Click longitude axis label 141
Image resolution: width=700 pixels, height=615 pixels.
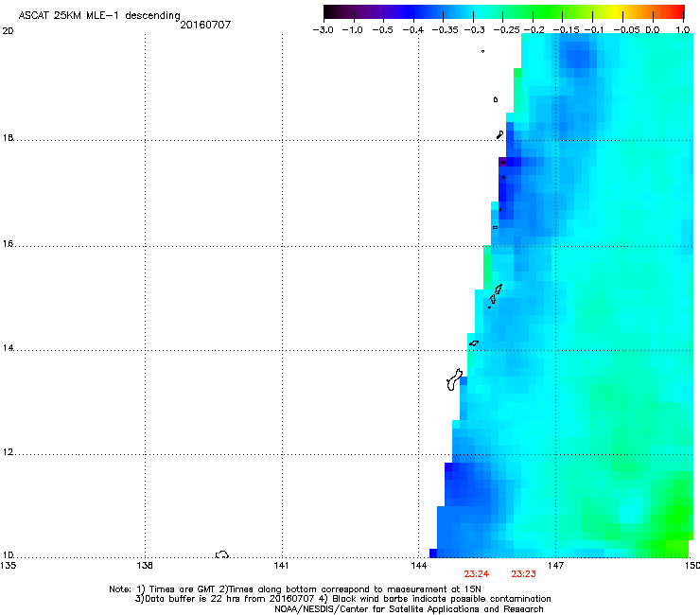pyautogui.click(x=281, y=566)
